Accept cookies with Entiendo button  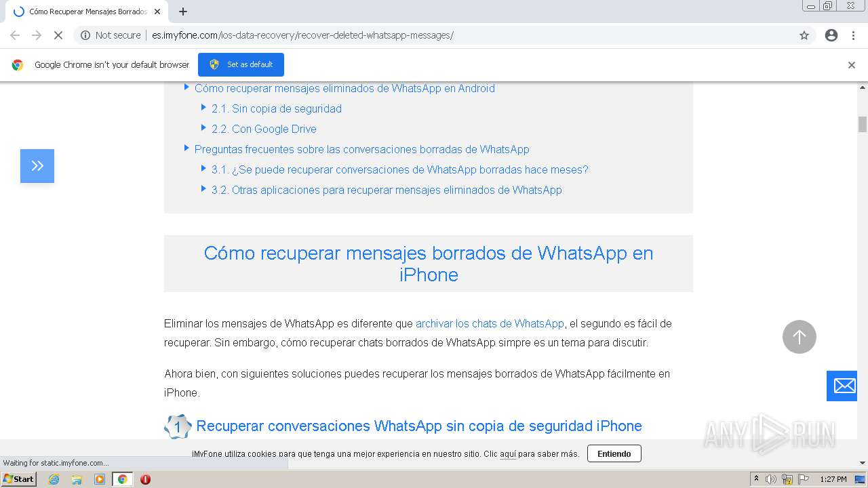pyautogui.click(x=614, y=453)
